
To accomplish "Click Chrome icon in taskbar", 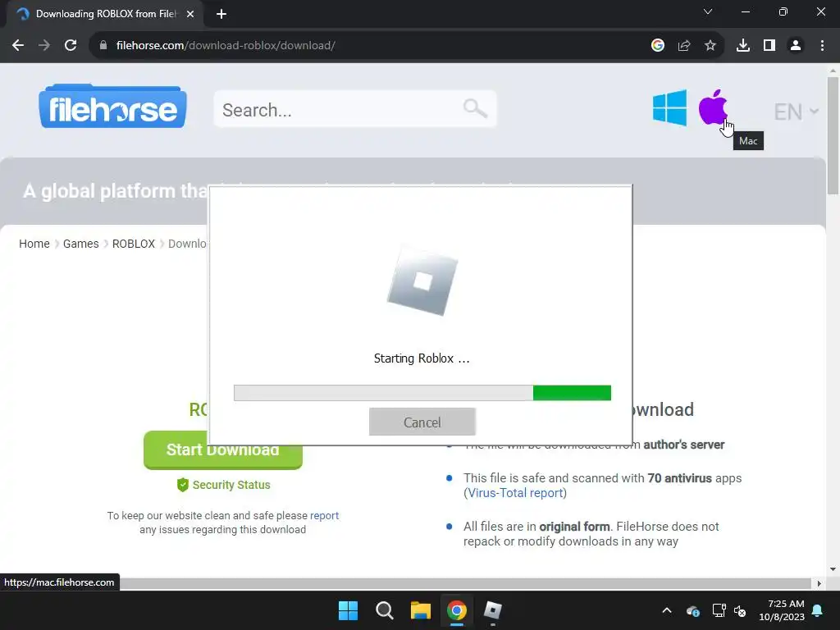I will coord(456,610).
